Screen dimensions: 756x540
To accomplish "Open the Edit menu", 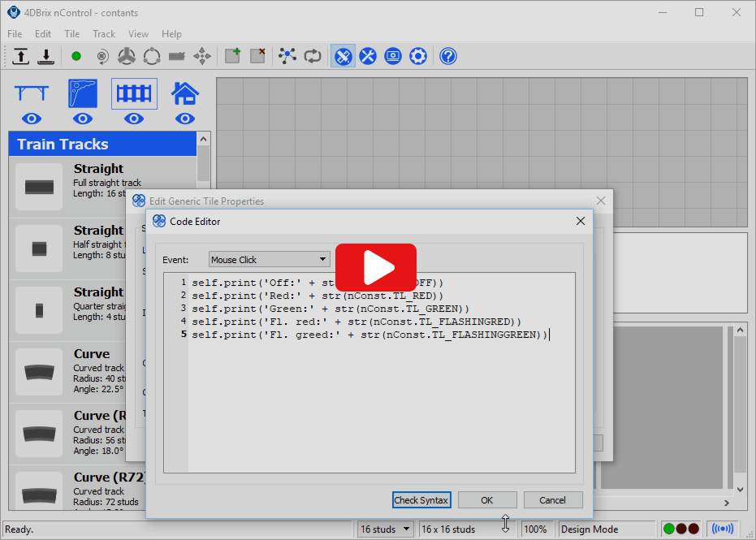I will coord(43,34).
